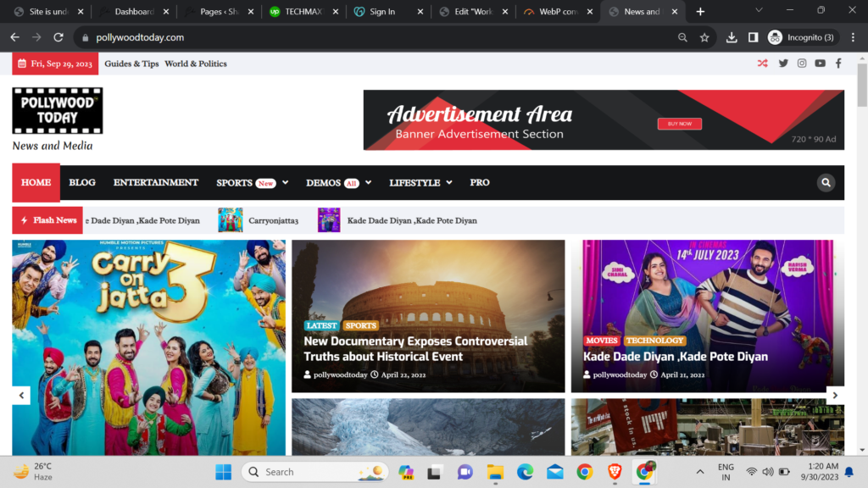Click the stock exchange article thumbnail
Viewport: 868px width, 488px height.
708,427
